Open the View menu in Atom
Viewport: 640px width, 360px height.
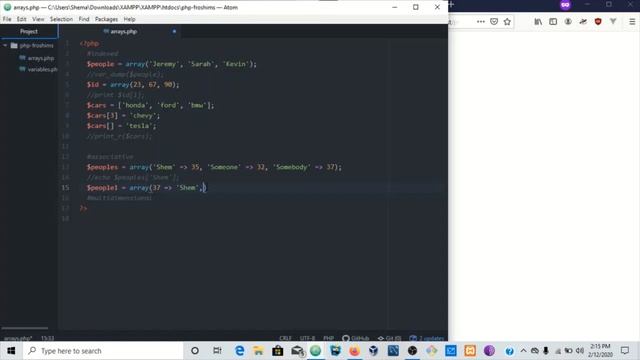click(38, 19)
